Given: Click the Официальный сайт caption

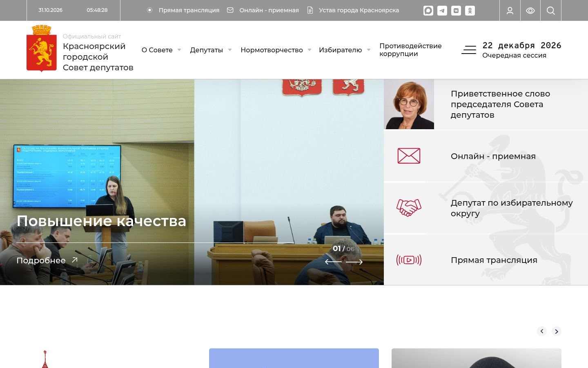Looking at the screenshot, I should coord(92,36).
